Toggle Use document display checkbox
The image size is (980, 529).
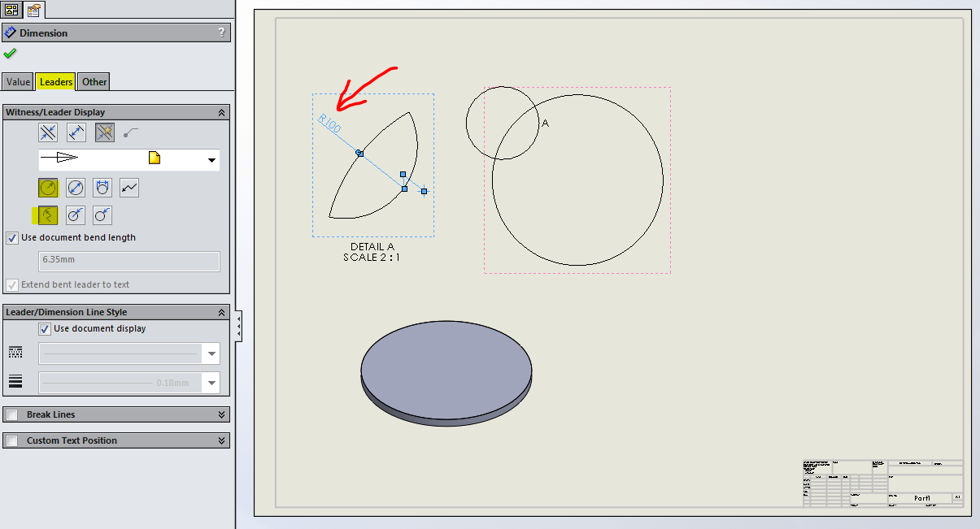(45, 329)
